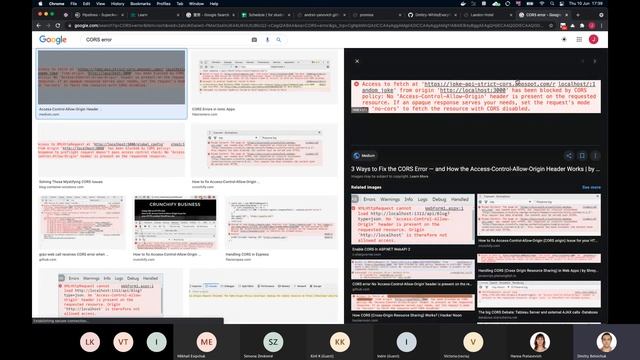Open 'Solving Those Mystifying CORS Issues' thumbnail

click(x=111, y=150)
